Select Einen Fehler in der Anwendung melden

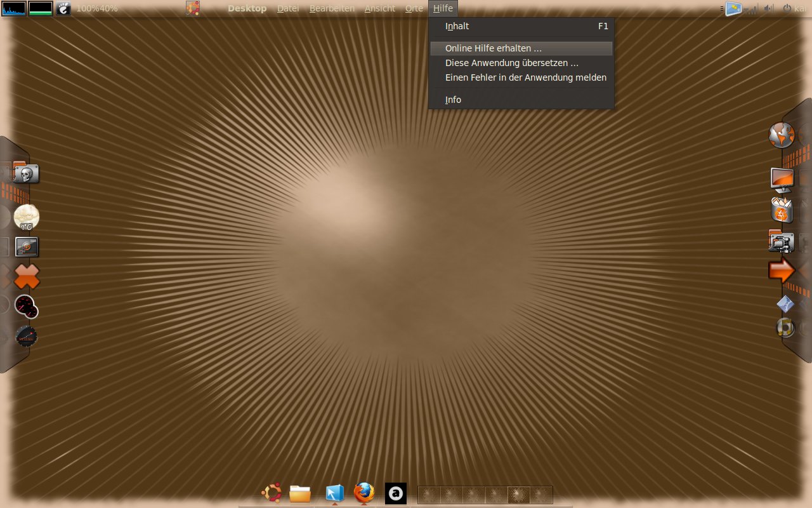[x=521, y=77]
